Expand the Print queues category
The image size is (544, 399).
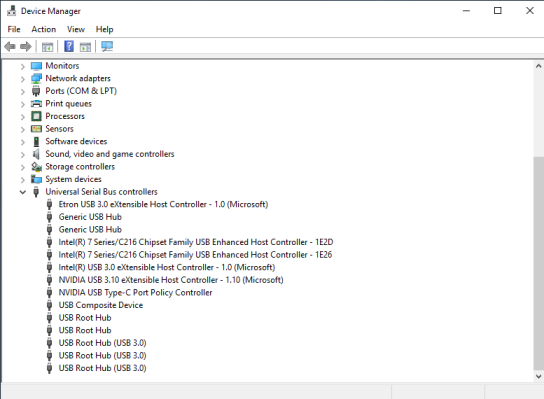coord(23,104)
